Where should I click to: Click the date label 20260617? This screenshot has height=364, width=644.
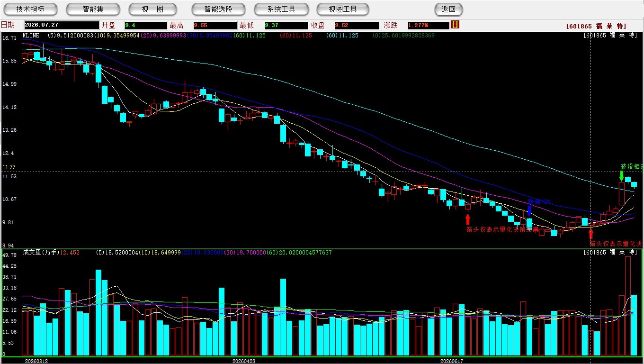[x=452, y=361]
